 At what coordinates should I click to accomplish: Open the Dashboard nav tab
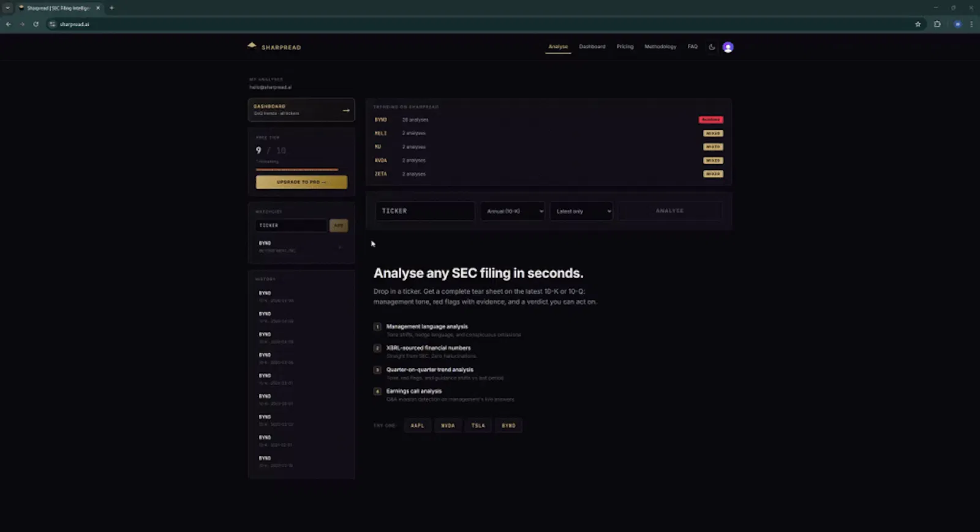pyautogui.click(x=592, y=47)
